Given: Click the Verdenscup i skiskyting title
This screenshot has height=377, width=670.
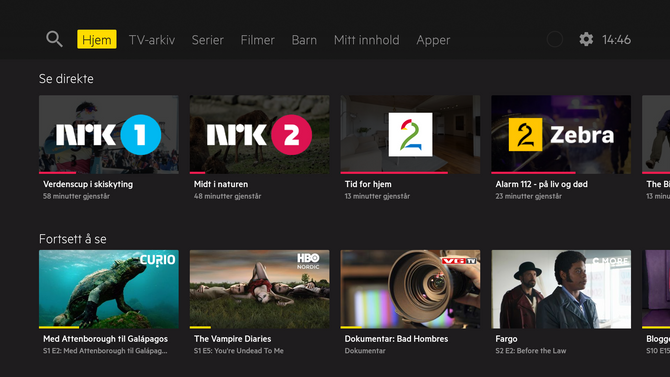Looking at the screenshot, I should click(88, 184).
